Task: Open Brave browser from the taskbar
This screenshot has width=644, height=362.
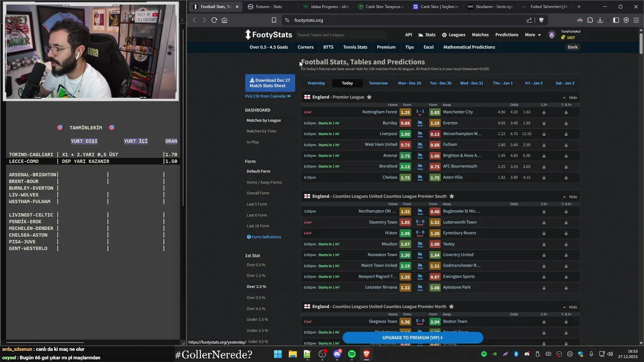Action: point(367,354)
